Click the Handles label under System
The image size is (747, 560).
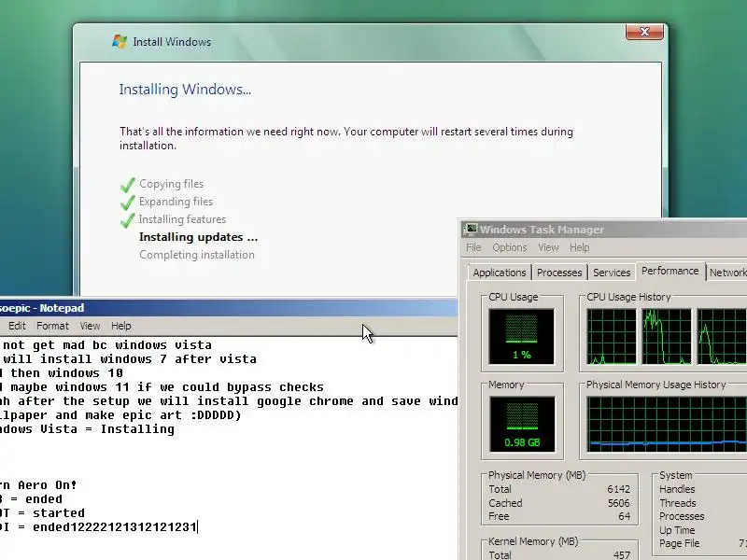coord(677,489)
